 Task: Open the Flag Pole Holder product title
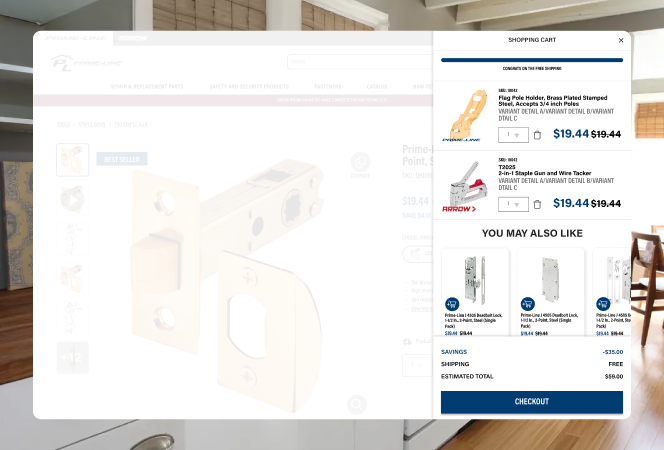click(540, 101)
